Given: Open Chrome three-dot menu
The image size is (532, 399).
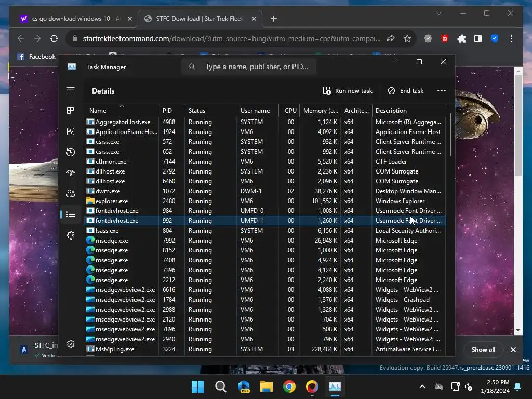Looking at the screenshot, I should 511,38.
